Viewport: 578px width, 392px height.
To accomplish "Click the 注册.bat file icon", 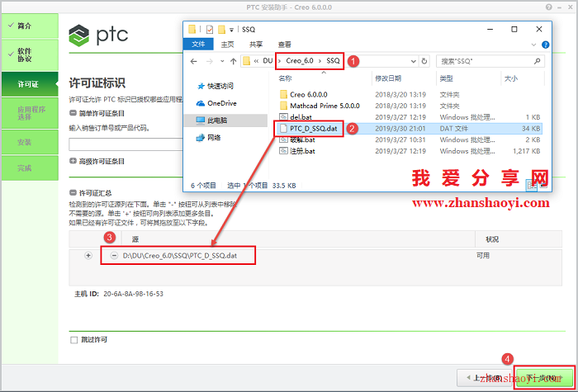I will tap(283, 151).
